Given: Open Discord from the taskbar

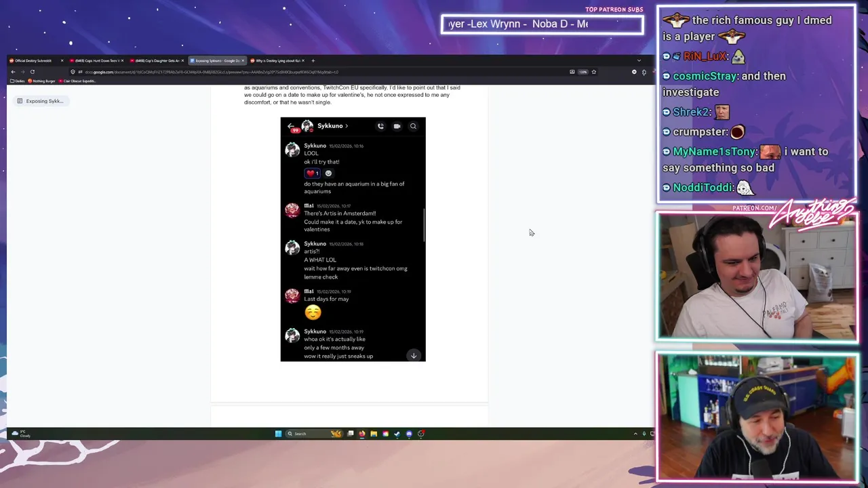Looking at the screenshot, I should (409, 434).
